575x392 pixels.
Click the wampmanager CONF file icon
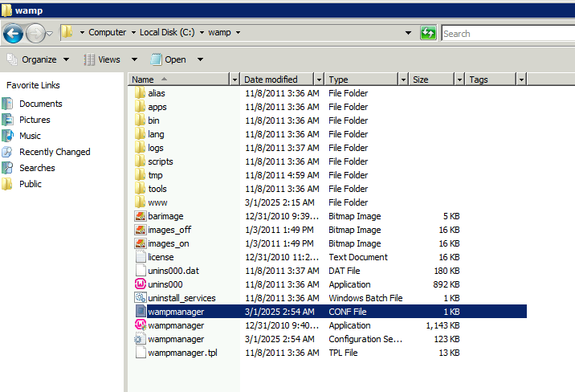point(141,312)
